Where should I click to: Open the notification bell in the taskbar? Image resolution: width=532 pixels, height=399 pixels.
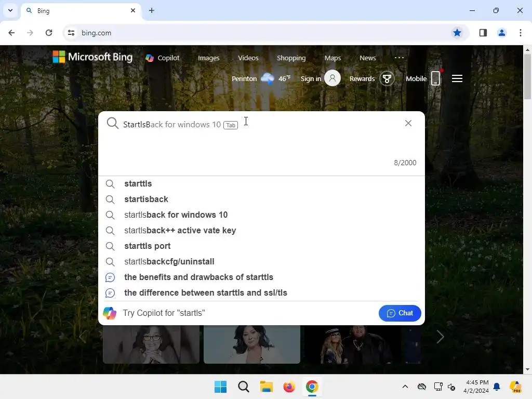pos(497,387)
